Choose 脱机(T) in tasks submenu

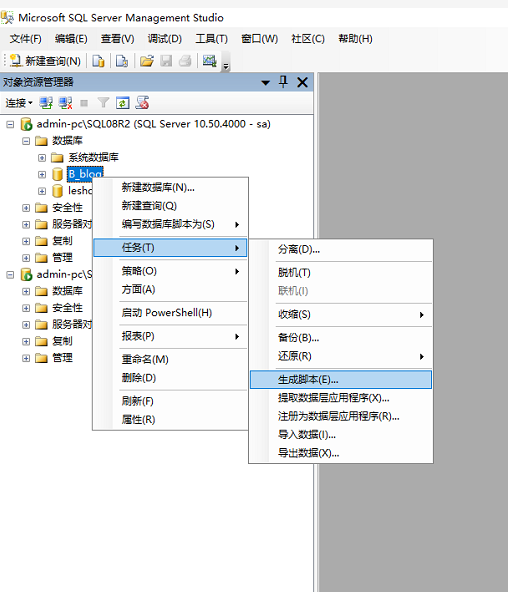coord(341,273)
